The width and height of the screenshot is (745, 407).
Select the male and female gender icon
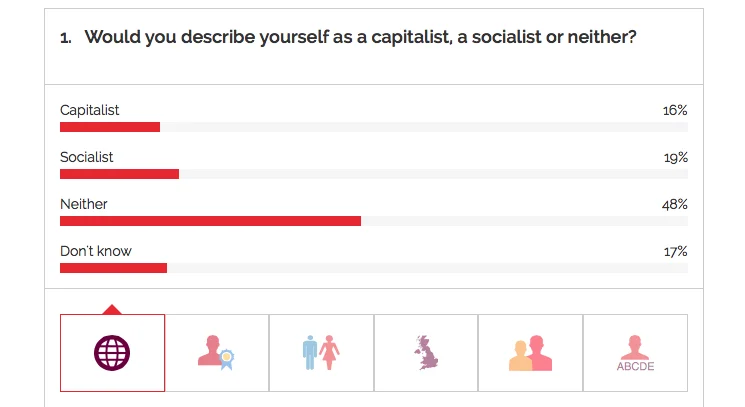321,353
